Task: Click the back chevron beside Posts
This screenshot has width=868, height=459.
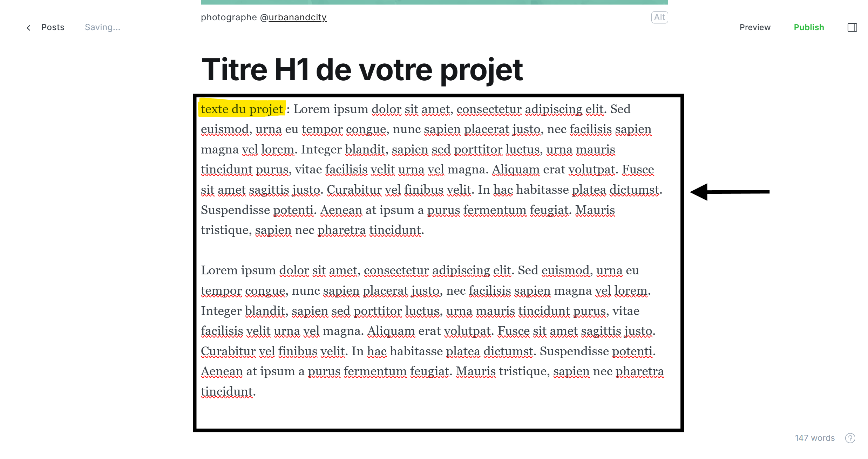Action: point(29,28)
